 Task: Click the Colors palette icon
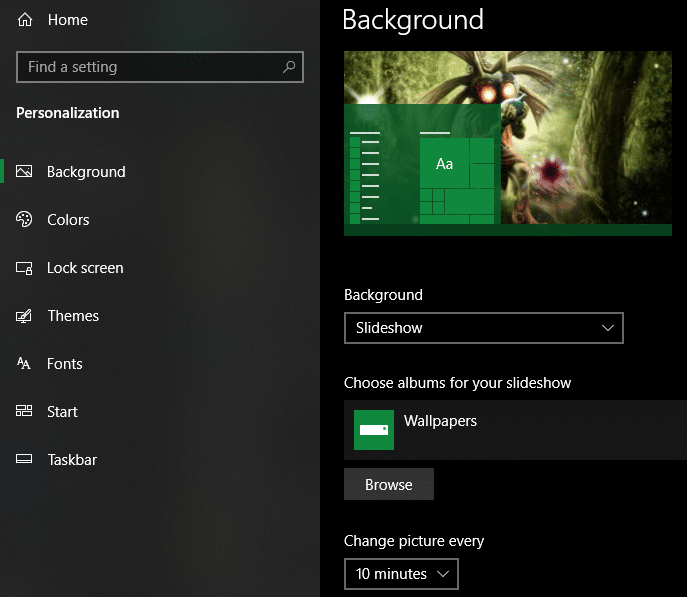(24, 219)
